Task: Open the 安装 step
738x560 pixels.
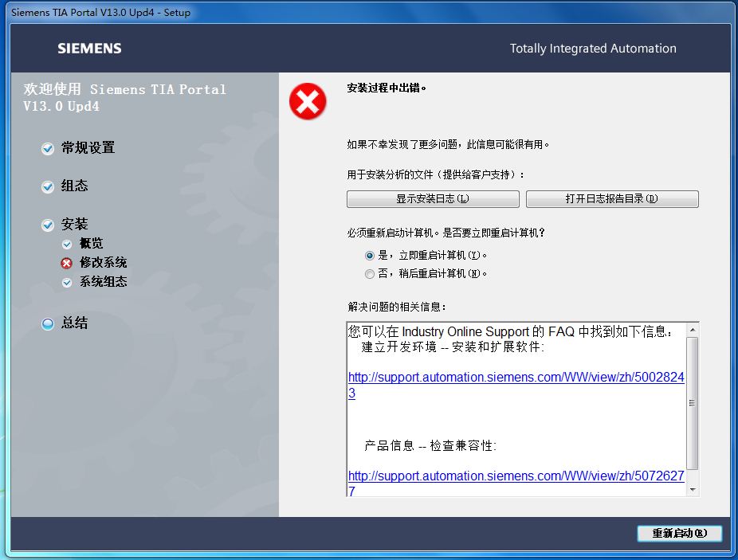Action: (74, 224)
